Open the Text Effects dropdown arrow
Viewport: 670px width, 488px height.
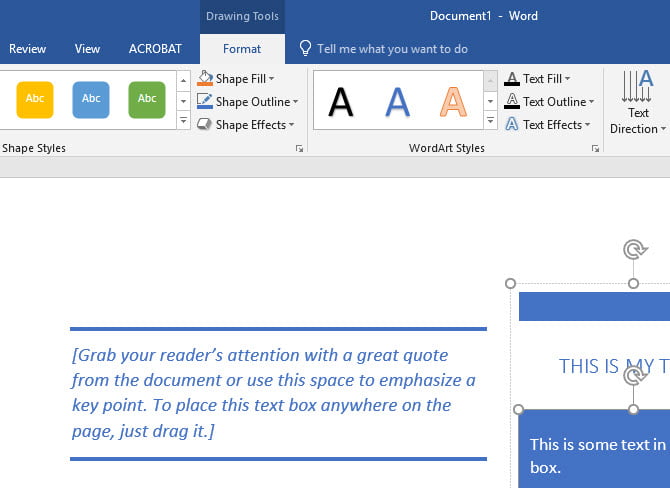click(x=587, y=125)
